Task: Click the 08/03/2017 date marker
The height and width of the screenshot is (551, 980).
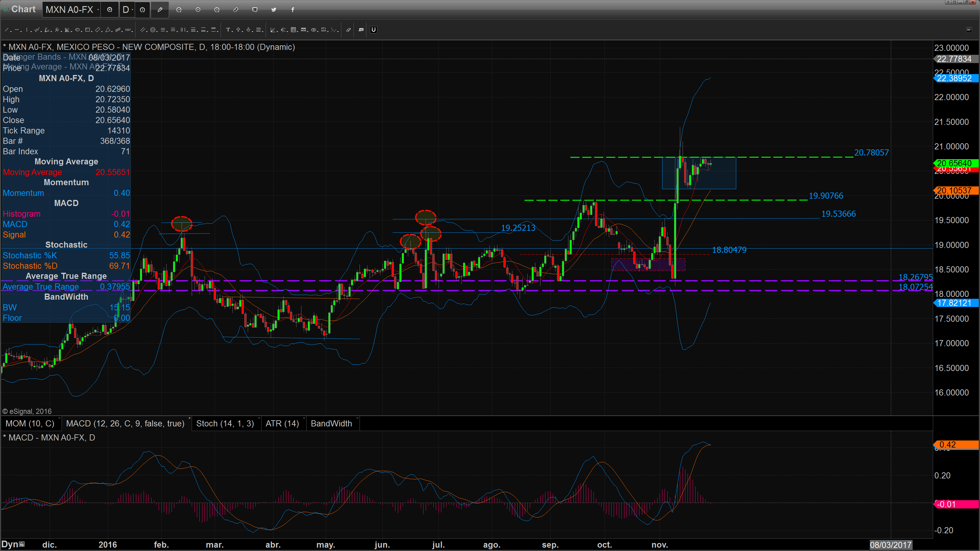Action: [891, 545]
